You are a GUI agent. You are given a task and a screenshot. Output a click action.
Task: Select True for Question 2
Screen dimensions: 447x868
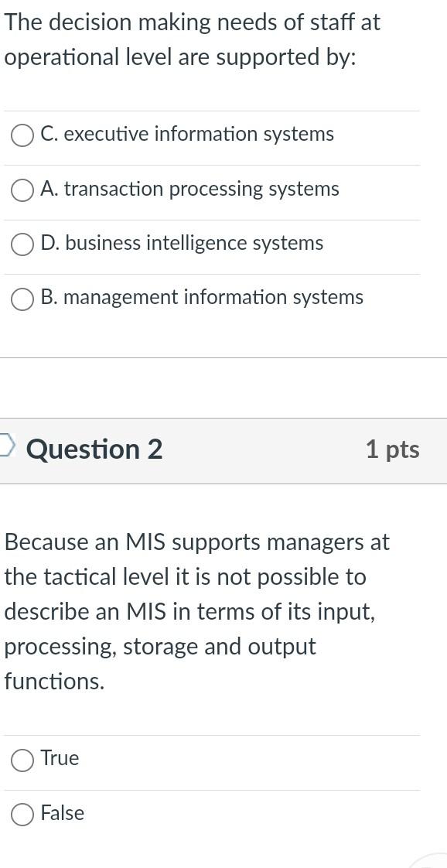22,759
